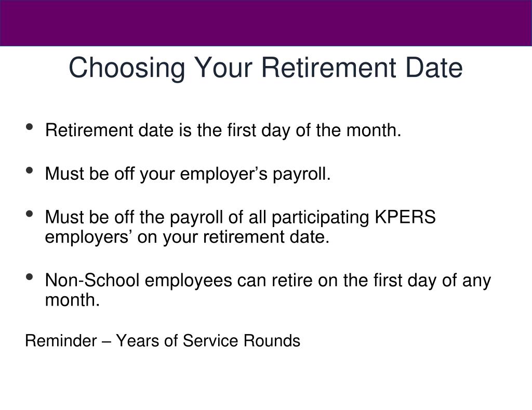
Task: Click the bullet dot before Non-School employees
Action: [x=30, y=277]
